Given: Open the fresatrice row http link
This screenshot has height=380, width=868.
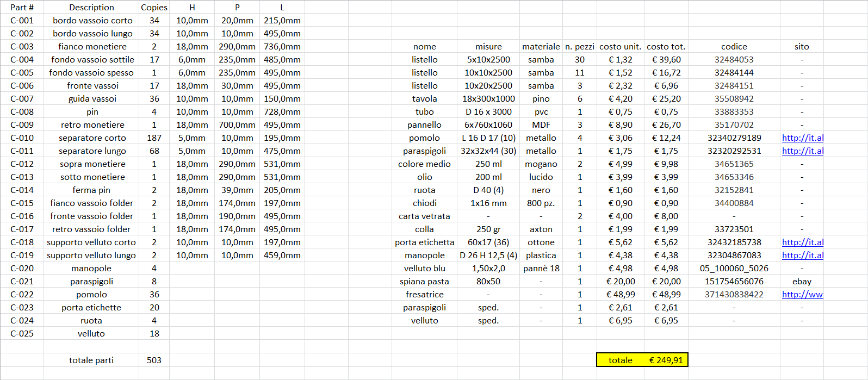Looking at the screenshot, I should [x=802, y=295].
